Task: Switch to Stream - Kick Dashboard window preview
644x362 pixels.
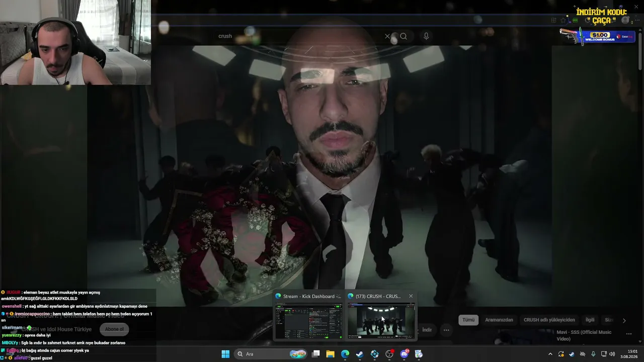Action: pyautogui.click(x=308, y=320)
